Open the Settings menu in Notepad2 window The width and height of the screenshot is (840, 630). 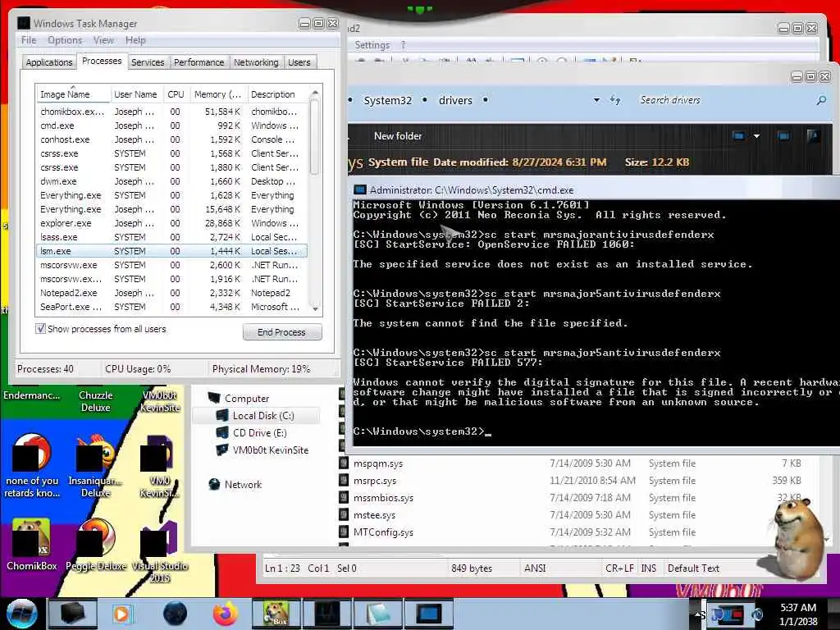[372, 46]
